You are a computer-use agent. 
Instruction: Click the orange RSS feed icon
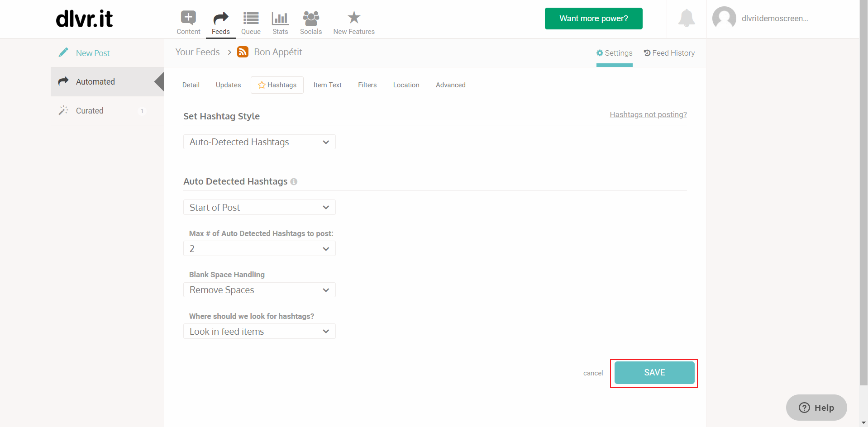(243, 52)
